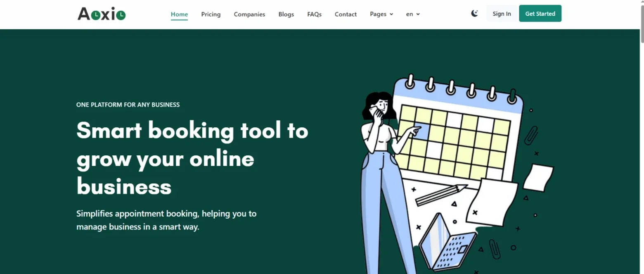
Task: Click the Aoxio logo in the header
Action: coord(102,14)
